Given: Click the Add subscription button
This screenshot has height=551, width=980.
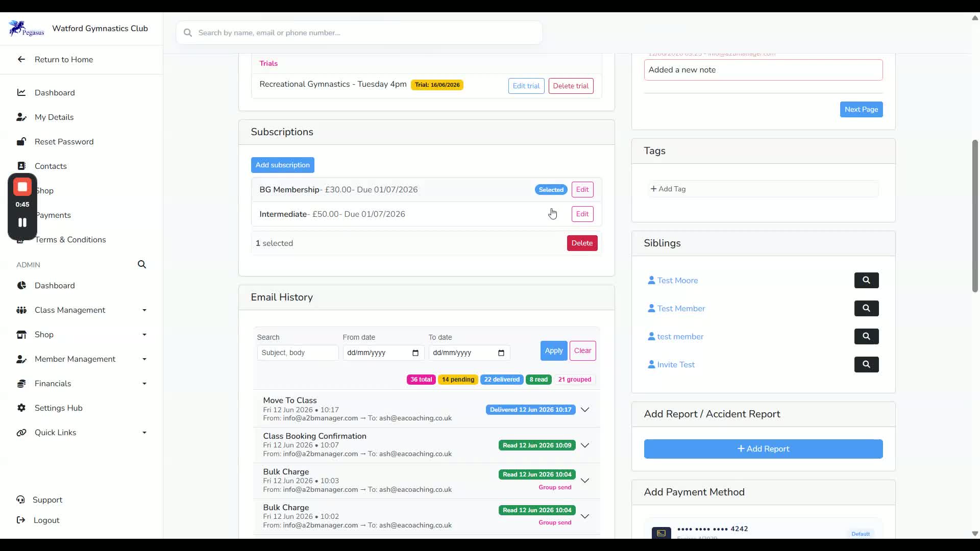Looking at the screenshot, I should tap(282, 165).
